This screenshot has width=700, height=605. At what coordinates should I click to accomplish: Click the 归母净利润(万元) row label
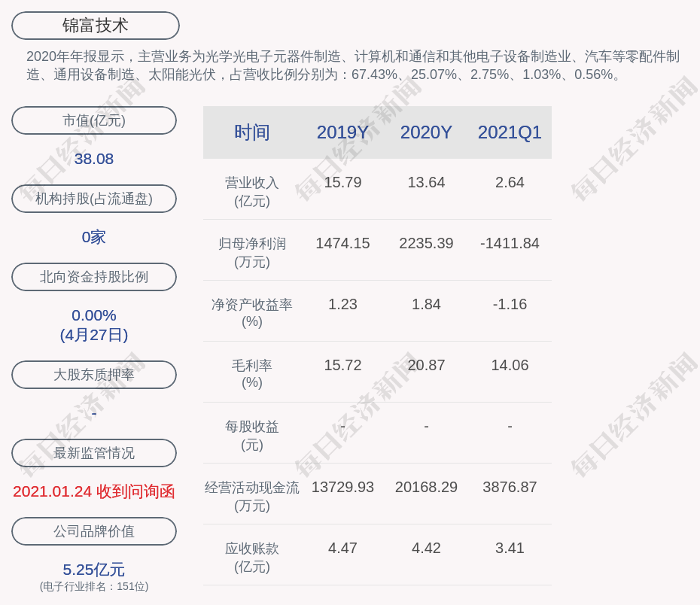click(252, 253)
